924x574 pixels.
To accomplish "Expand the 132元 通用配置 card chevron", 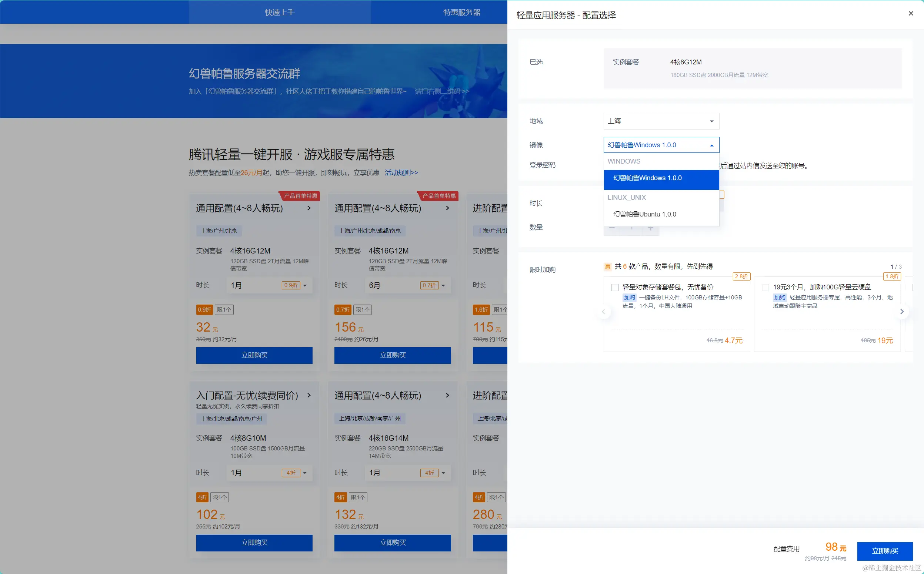I will (x=447, y=395).
